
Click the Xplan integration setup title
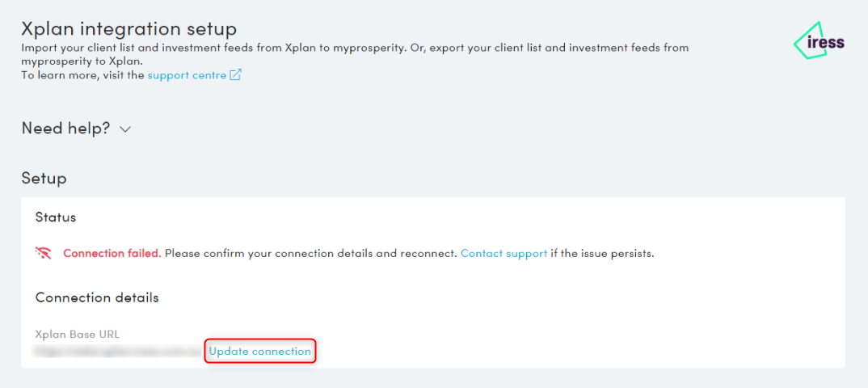(129, 29)
